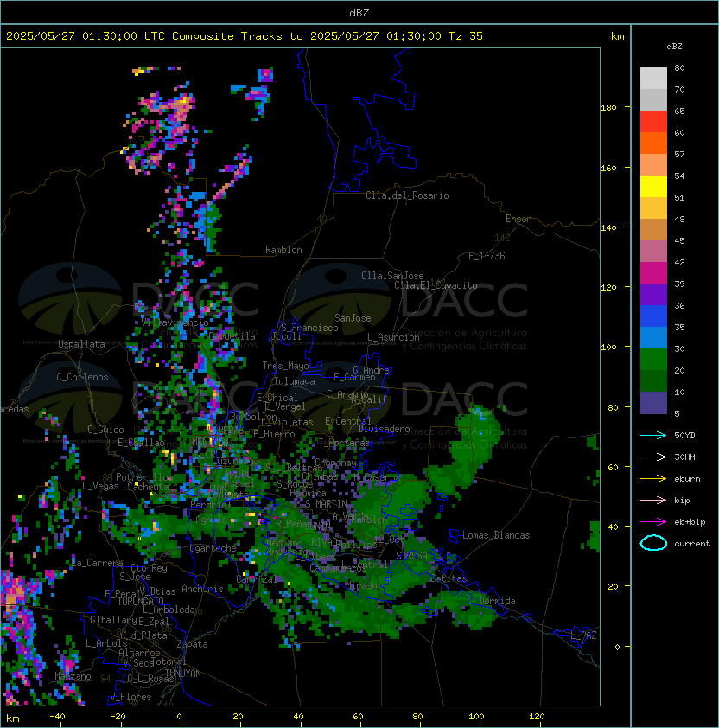The image size is (719, 728).
Task: Click the 'Encon' map label
Action: point(519,219)
